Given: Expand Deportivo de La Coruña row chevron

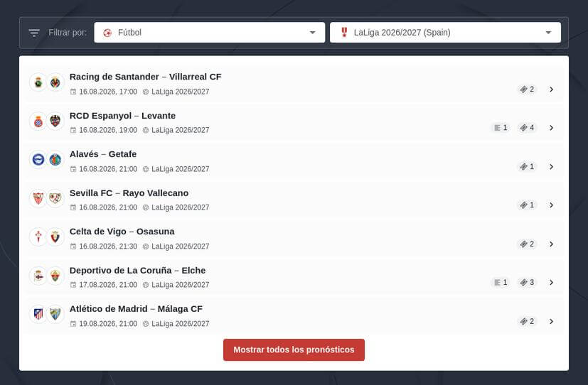Looking at the screenshot, I should click(x=551, y=283).
